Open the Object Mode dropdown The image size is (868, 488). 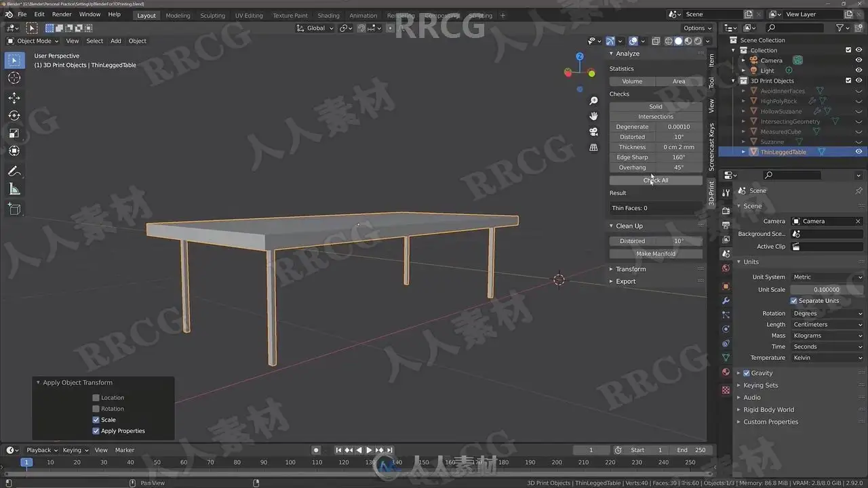pos(34,41)
